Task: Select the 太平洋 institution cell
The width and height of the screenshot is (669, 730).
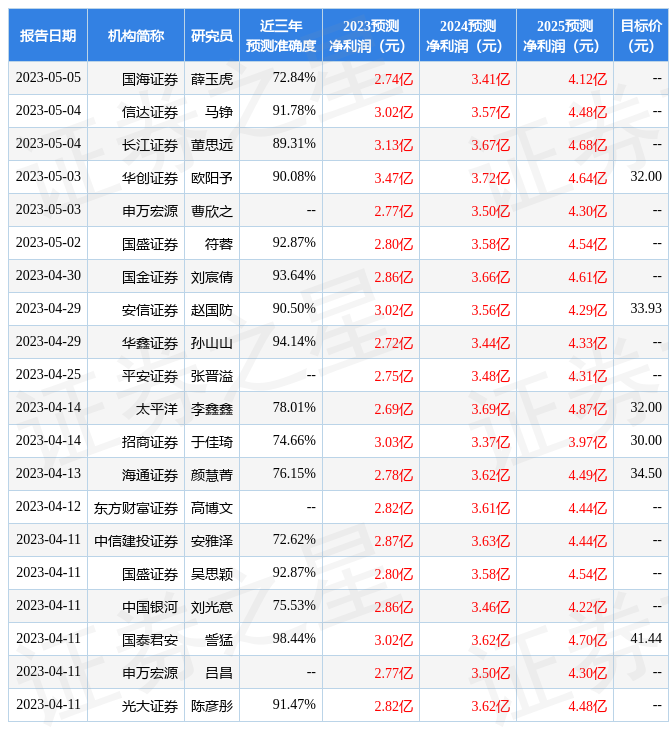Action: (135, 409)
